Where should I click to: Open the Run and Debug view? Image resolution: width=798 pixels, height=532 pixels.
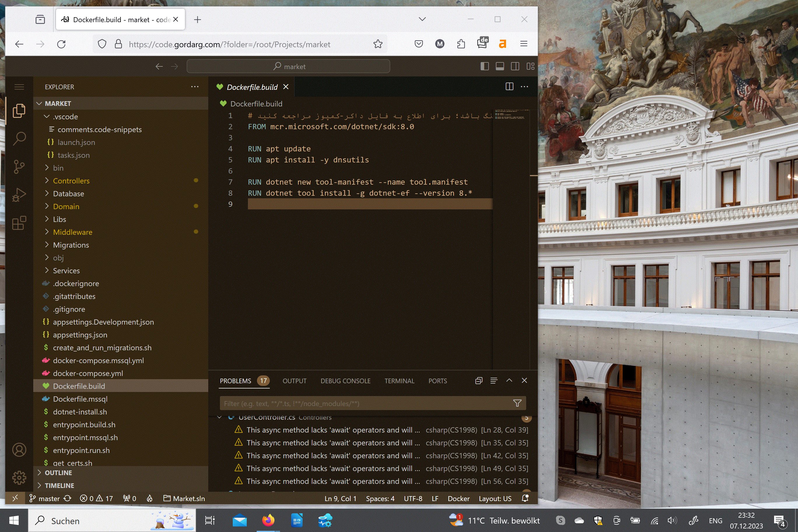point(19,194)
